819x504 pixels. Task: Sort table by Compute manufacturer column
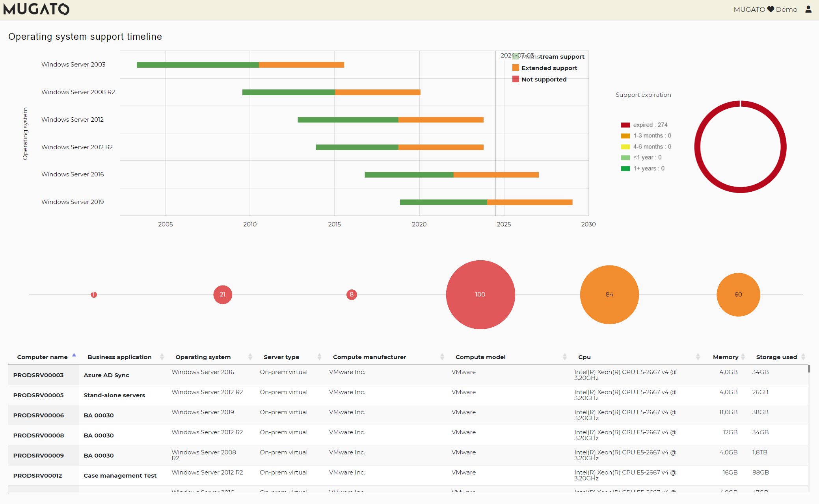(x=369, y=357)
